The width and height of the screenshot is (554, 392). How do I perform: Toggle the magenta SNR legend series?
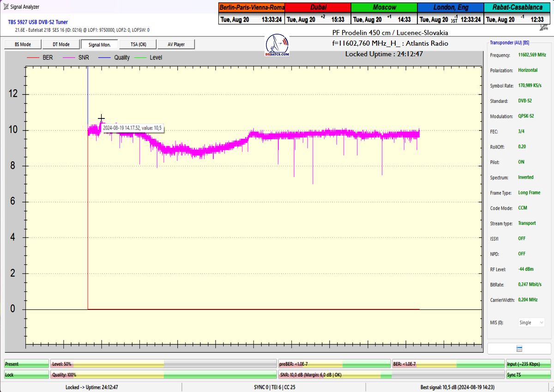coord(77,58)
